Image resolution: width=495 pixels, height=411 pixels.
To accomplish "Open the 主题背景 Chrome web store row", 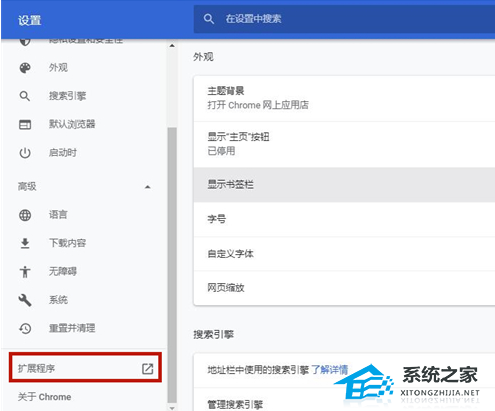I will [x=344, y=98].
